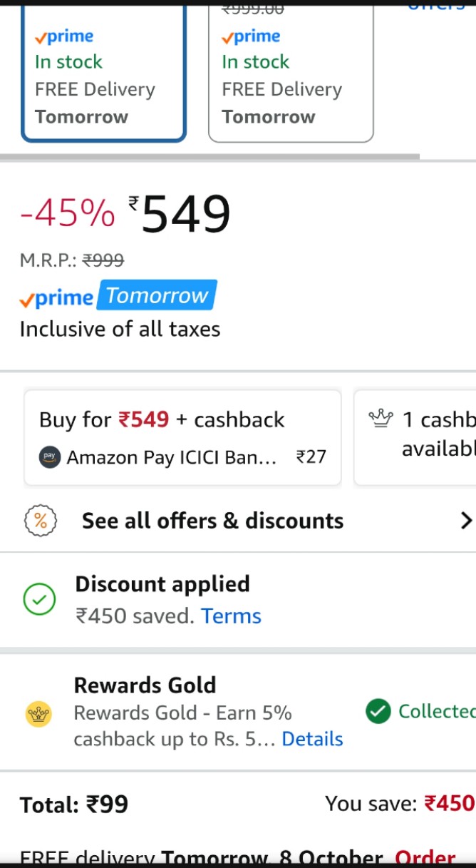The width and height of the screenshot is (476, 868).
Task: Open Terms link for discount
Action: 231,616
